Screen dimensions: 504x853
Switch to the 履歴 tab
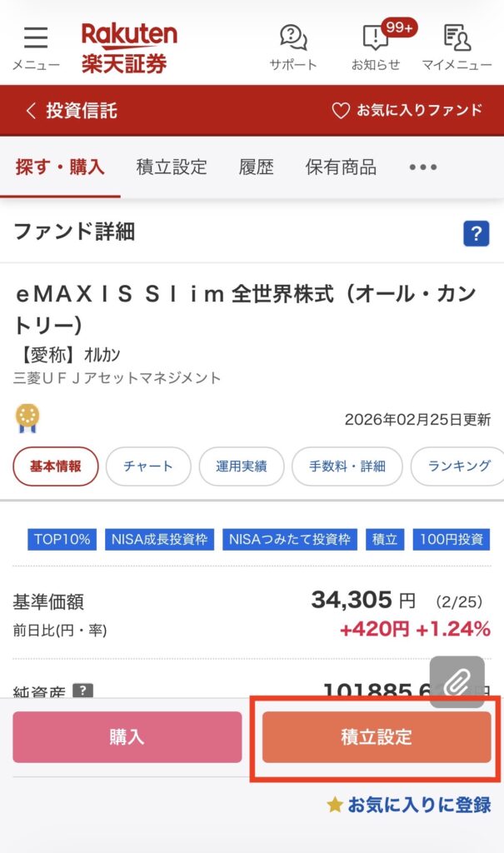coord(256,167)
